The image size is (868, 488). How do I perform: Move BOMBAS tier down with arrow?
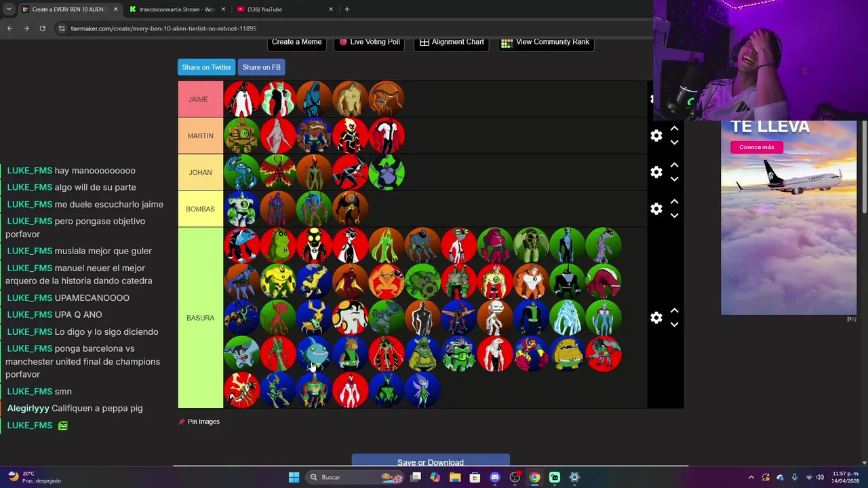tap(674, 216)
